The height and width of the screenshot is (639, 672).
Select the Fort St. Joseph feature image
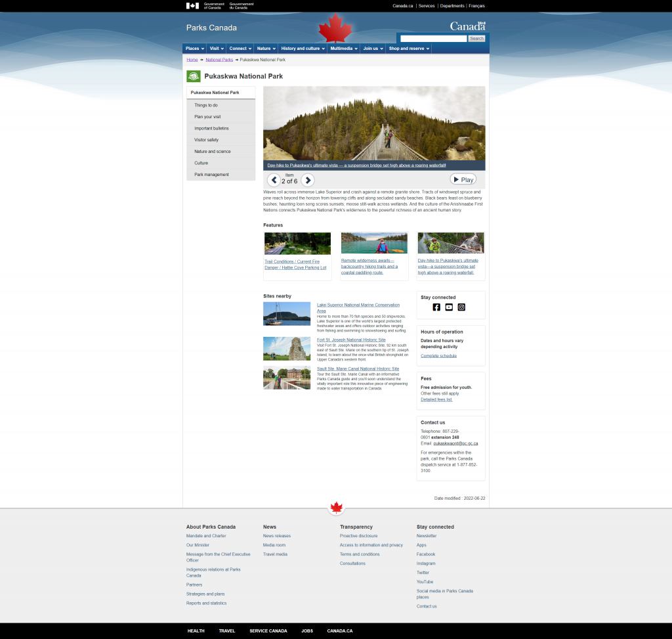point(287,349)
